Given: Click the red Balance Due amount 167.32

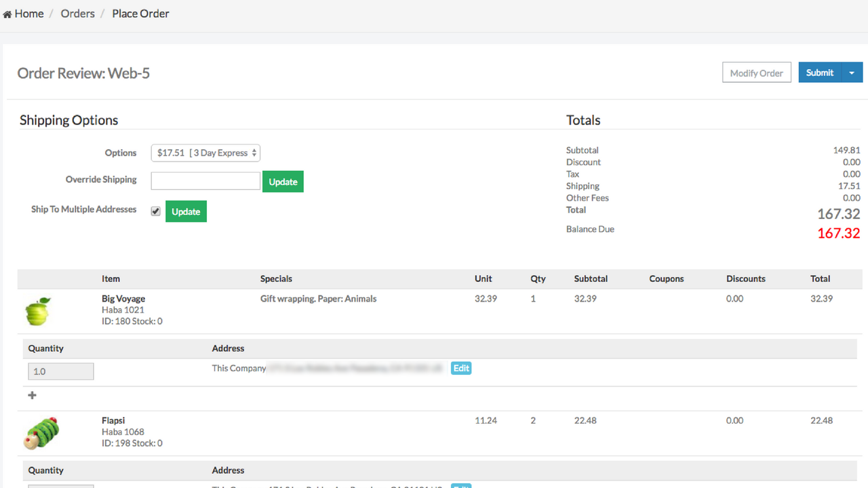Looking at the screenshot, I should 839,233.
